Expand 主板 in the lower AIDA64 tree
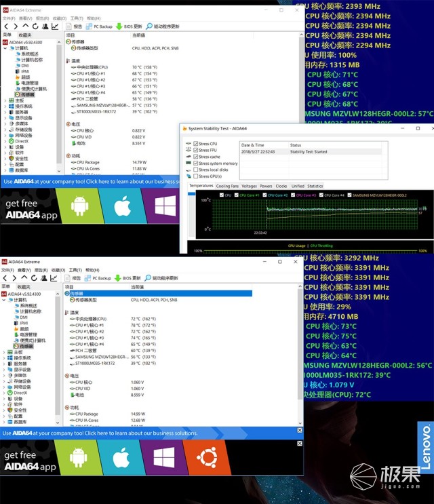 [4, 352]
